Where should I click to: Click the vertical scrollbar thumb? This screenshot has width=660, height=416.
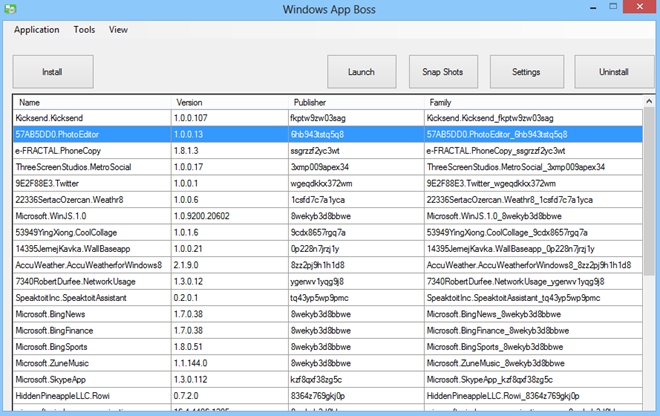click(x=649, y=192)
